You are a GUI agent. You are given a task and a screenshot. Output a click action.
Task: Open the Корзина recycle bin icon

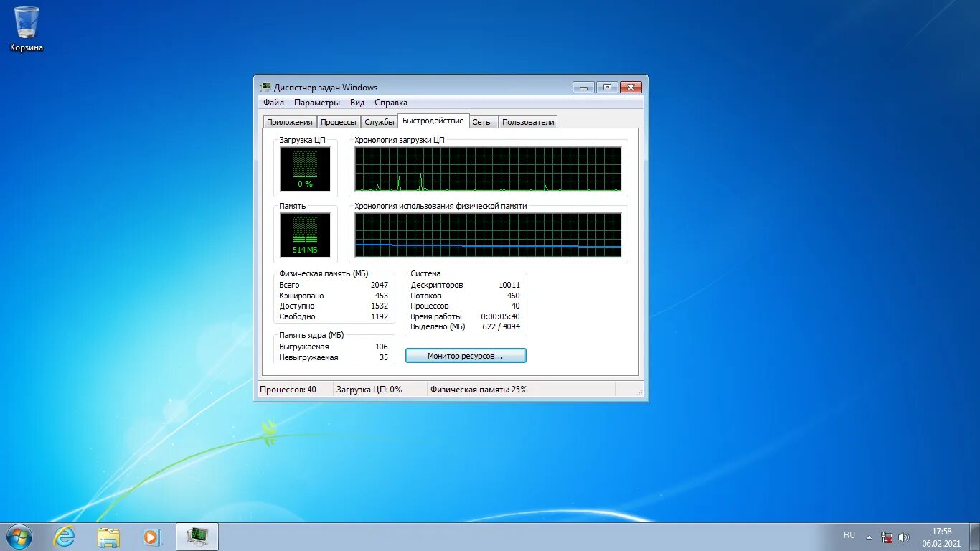27,29
